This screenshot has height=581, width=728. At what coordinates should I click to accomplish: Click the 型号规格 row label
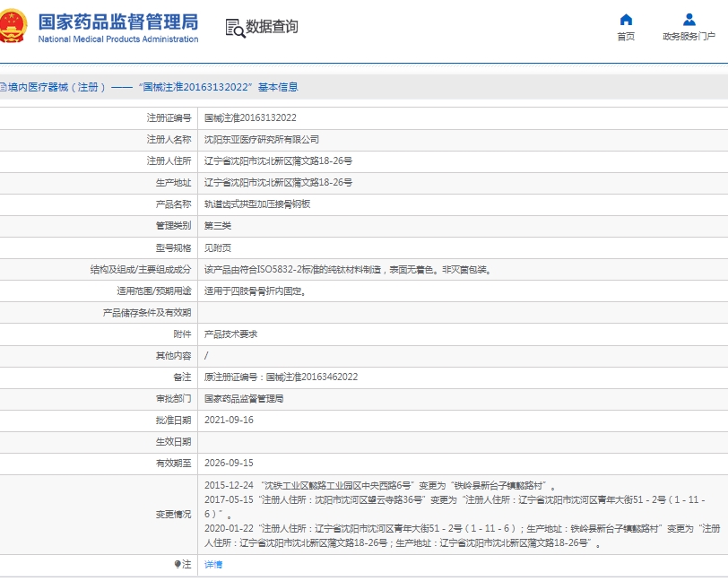point(173,248)
